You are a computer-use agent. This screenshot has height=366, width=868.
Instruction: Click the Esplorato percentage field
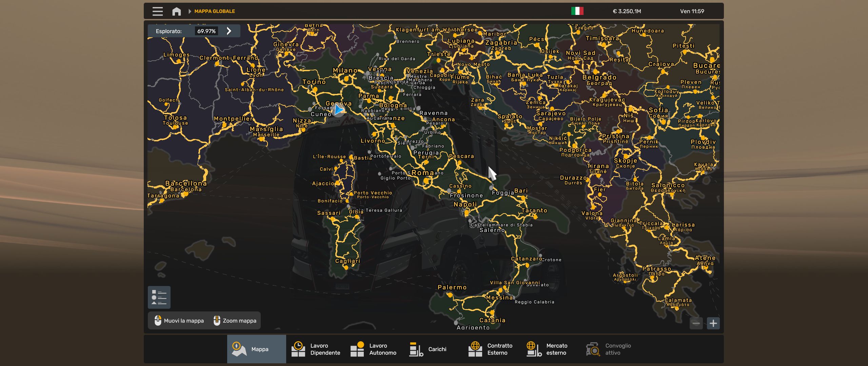click(206, 31)
